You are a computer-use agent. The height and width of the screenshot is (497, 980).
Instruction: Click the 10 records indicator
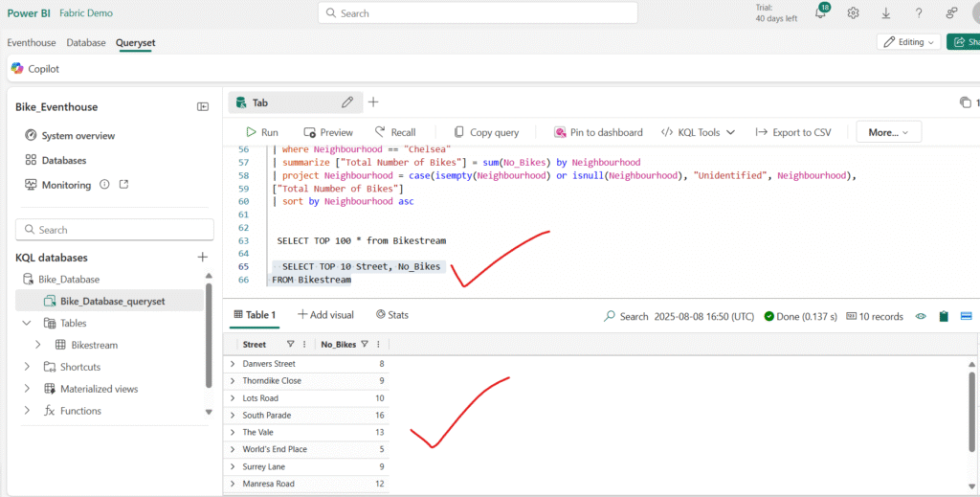click(875, 316)
